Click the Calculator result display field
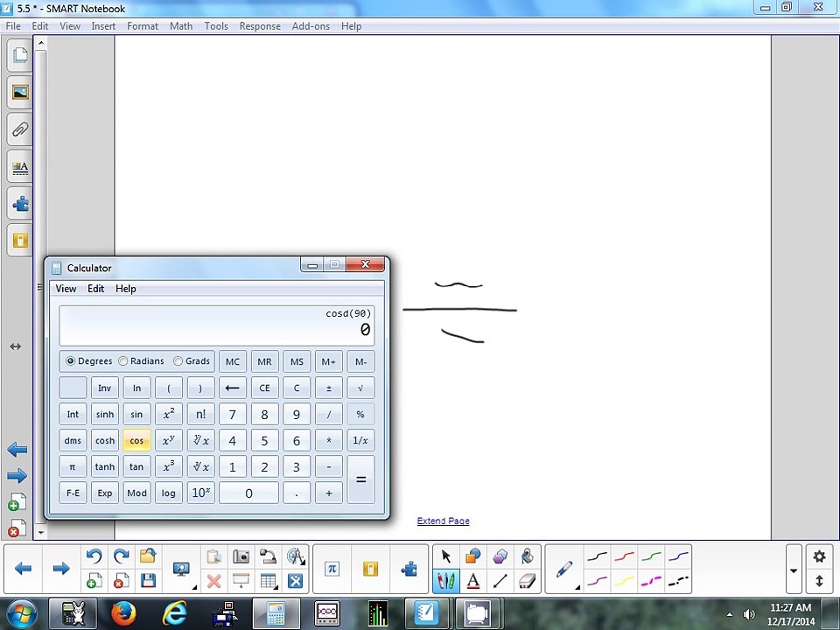Image resolution: width=840 pixels, height=630 pixels. click(216, 325)
